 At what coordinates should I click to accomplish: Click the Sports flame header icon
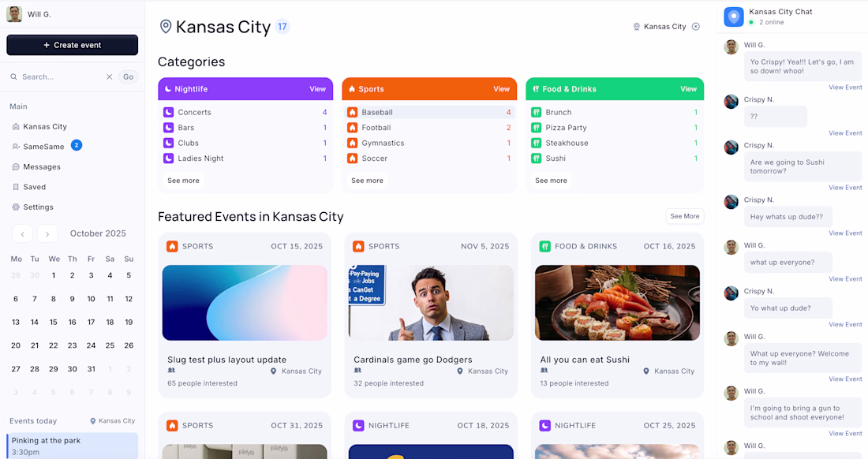pos(351,89)
